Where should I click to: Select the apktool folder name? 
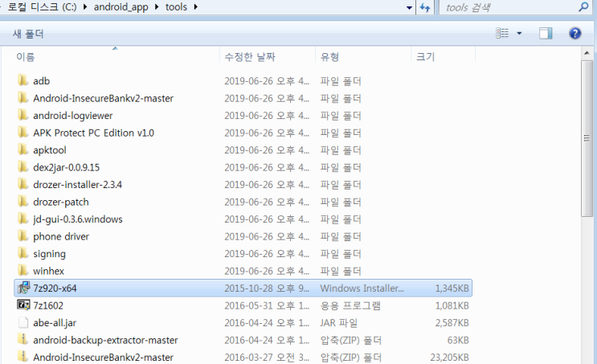50,150
